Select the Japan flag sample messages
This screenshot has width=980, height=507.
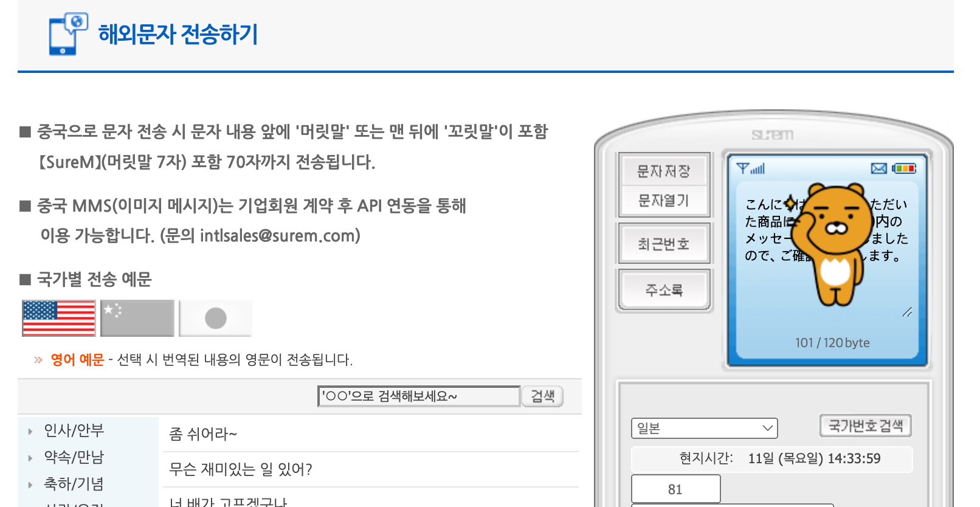tap(216, 318)
